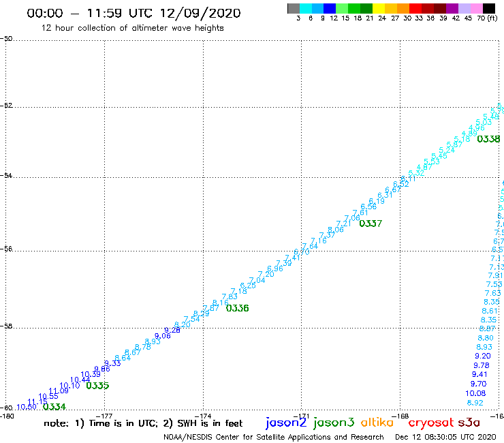
Task: Click the orange 'altika' label
Action: tap(377, 423)
